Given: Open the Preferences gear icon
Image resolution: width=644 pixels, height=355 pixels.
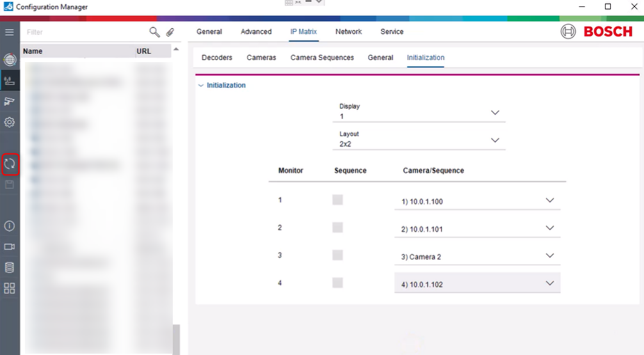Looking at the screenshot, I should click(10, 122).
